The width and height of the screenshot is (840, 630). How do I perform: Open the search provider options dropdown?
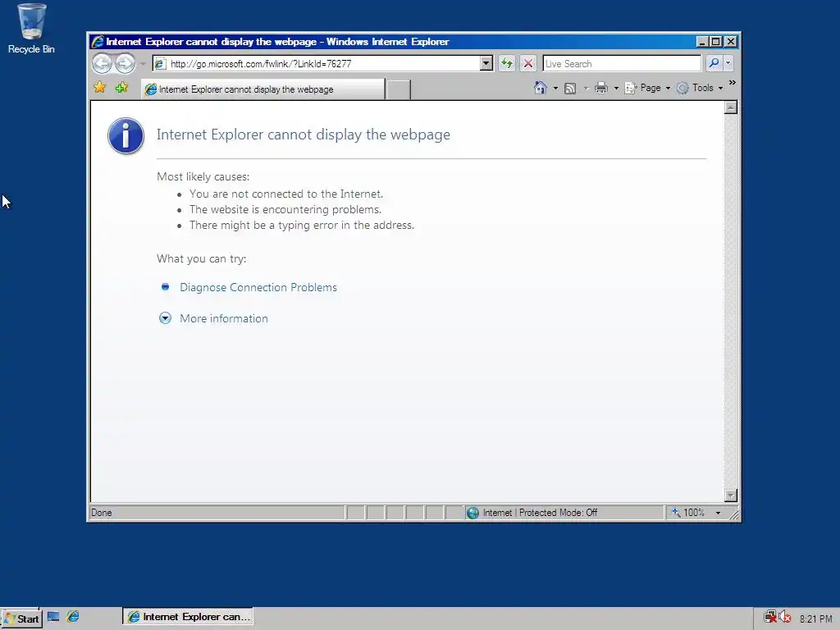coord(728,63)
